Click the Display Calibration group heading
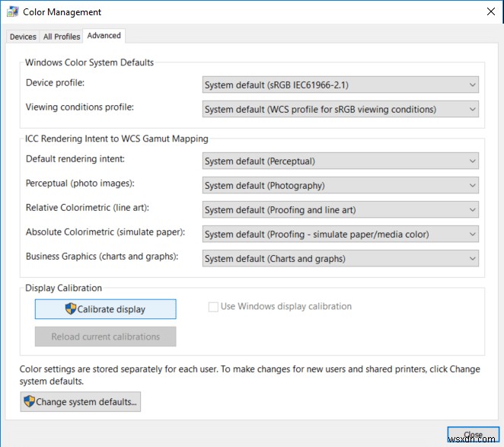This screenshot has width=504, height=447. [63, 288]
